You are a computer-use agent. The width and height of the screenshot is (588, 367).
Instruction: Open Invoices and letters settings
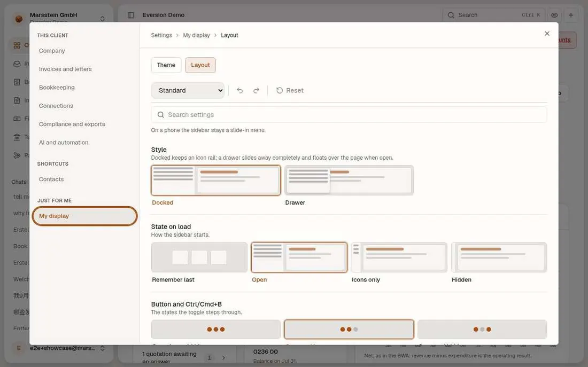click(85, 69)
